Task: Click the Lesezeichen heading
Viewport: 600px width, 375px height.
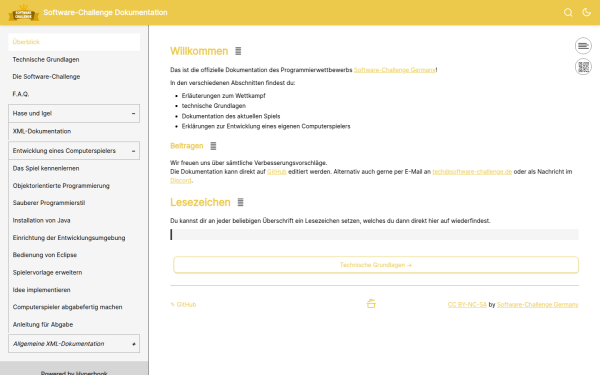Action: (200, 202)
